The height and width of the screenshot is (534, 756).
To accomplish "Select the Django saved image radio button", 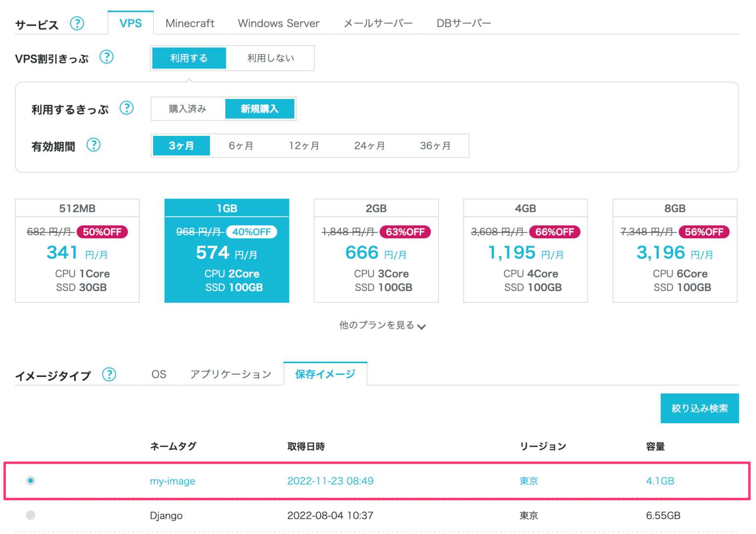I will pyautogui.click(x=31, y=515).
